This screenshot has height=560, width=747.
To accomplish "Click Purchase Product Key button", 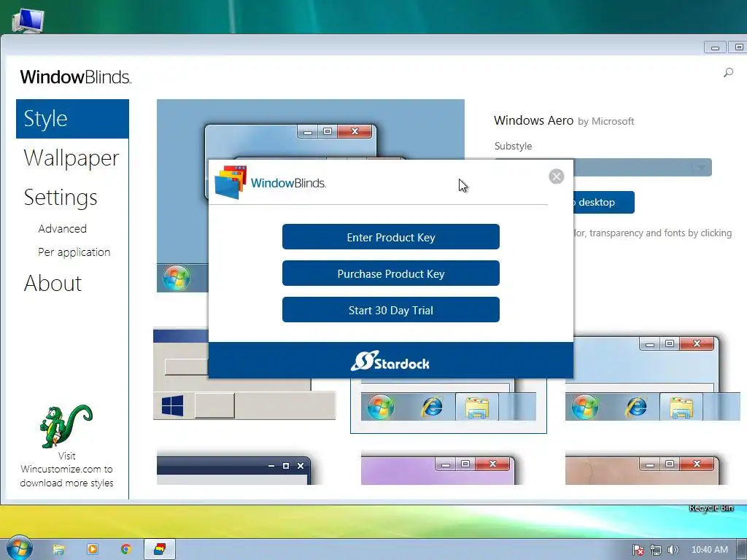I will coord(391,273).
